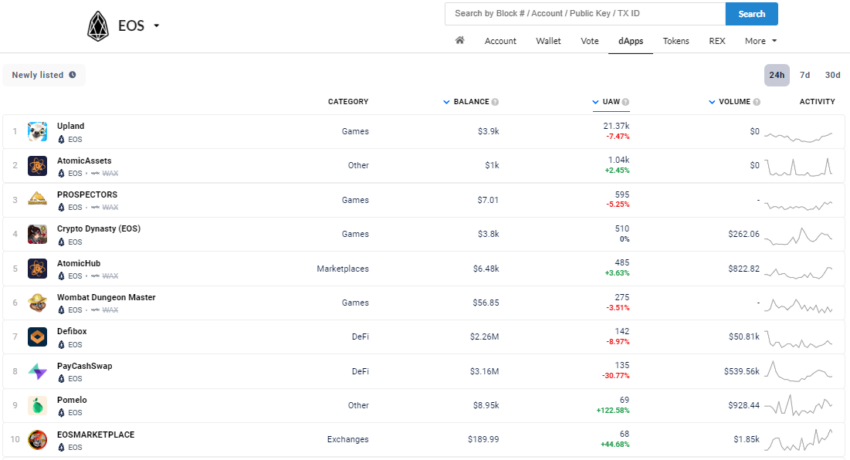Sort table by BALANCE column
The height and width of the screenshot is (460, 850).
point(471,102)
